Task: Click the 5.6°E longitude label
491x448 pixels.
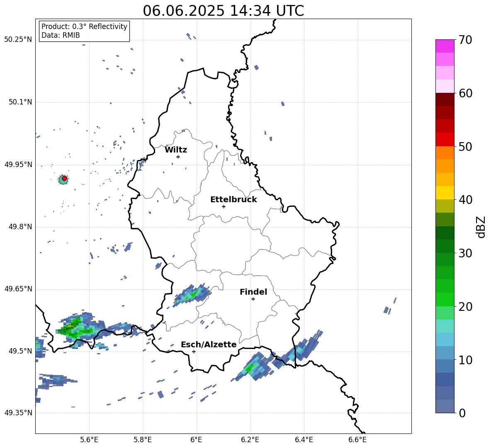Action: point(89,440)
